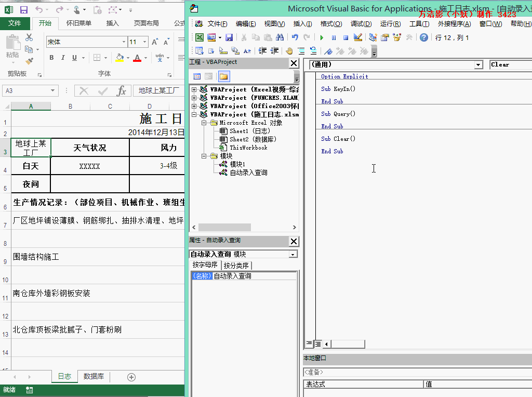Click the fill color paint bucket
532x397 pixels.
coord(119,58)
